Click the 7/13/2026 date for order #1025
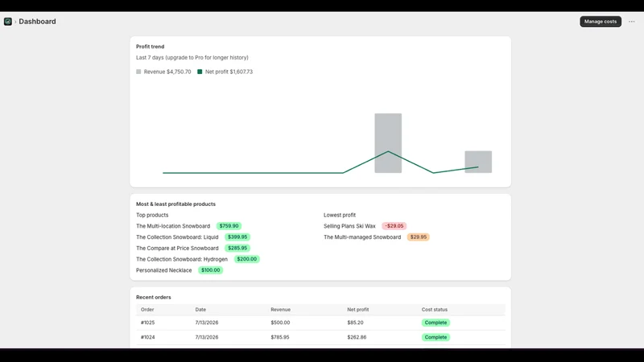 tap(207, 323)
